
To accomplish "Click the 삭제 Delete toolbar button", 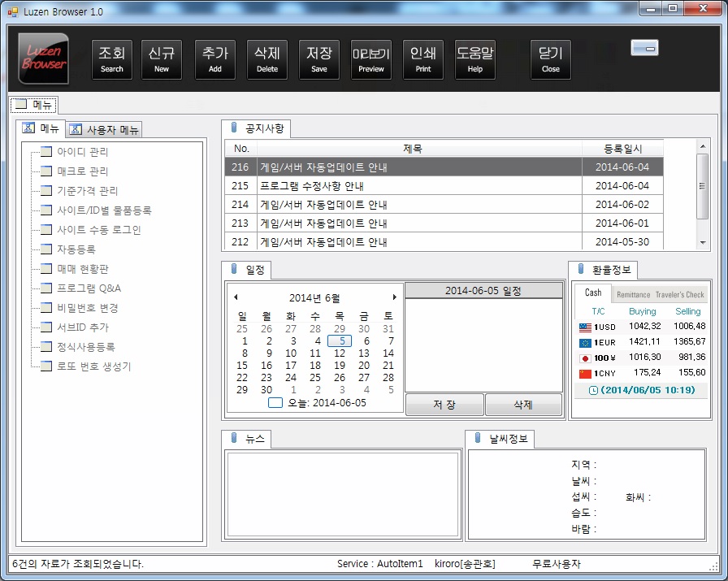I will 267,59.
